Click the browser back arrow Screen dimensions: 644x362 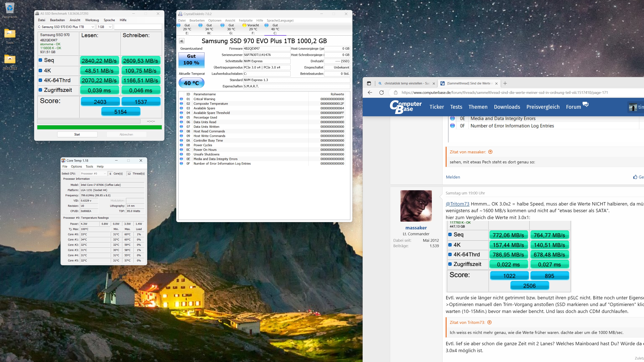370,93
